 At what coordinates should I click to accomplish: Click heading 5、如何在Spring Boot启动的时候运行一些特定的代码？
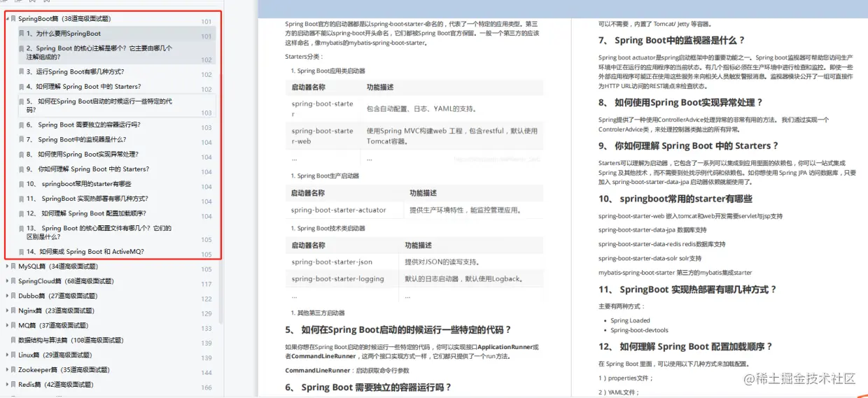(398, 329)
